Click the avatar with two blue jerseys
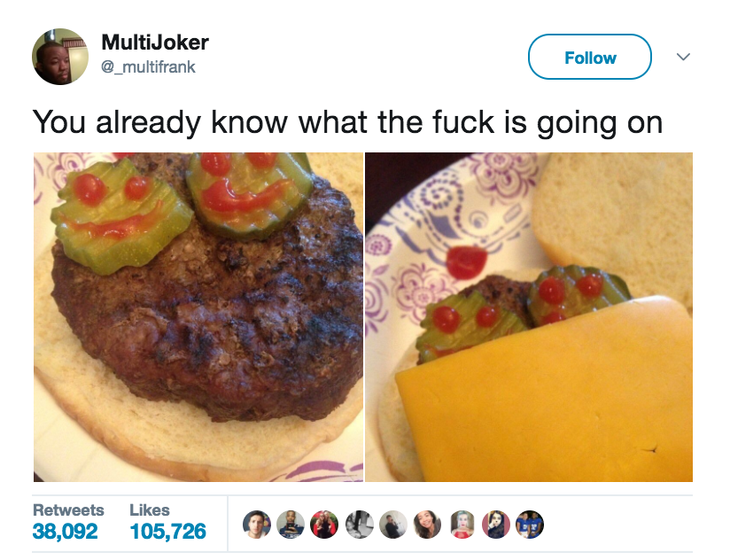The image size is (730, 560). click(x=530, y=525)
